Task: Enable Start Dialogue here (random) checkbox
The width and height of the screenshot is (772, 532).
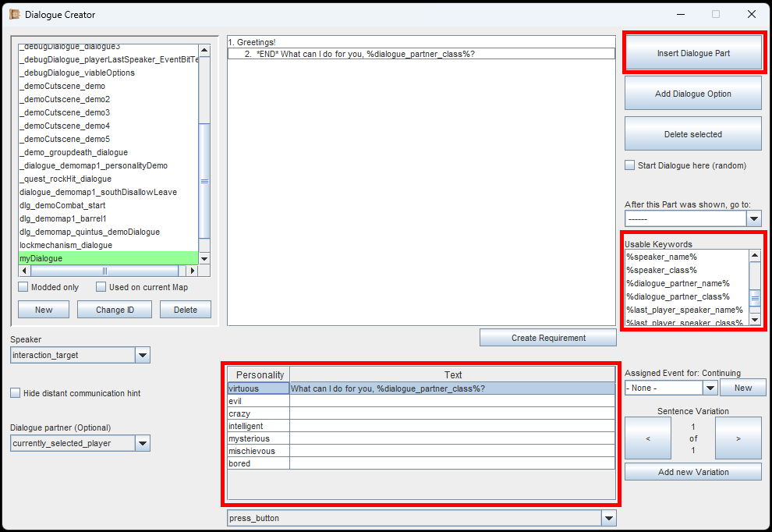Action: 630,165
